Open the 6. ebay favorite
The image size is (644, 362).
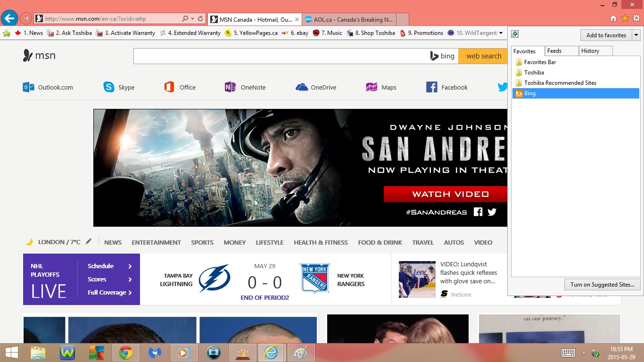pos(295,33)
